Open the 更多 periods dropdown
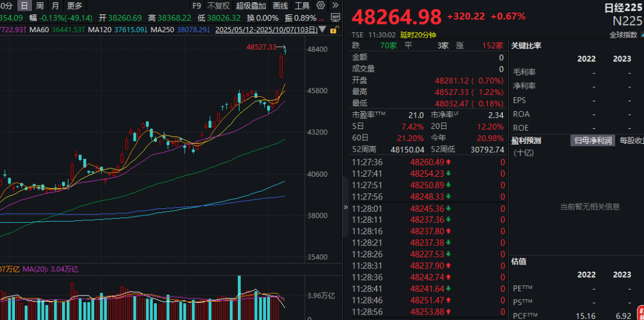Viewport: 644px width, 320px height. [x=75, y=5]
